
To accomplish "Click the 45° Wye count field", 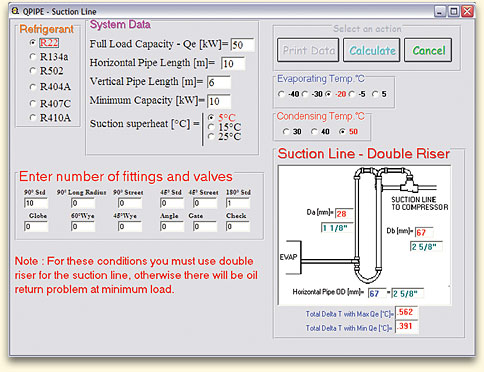I will coord(130,226).
